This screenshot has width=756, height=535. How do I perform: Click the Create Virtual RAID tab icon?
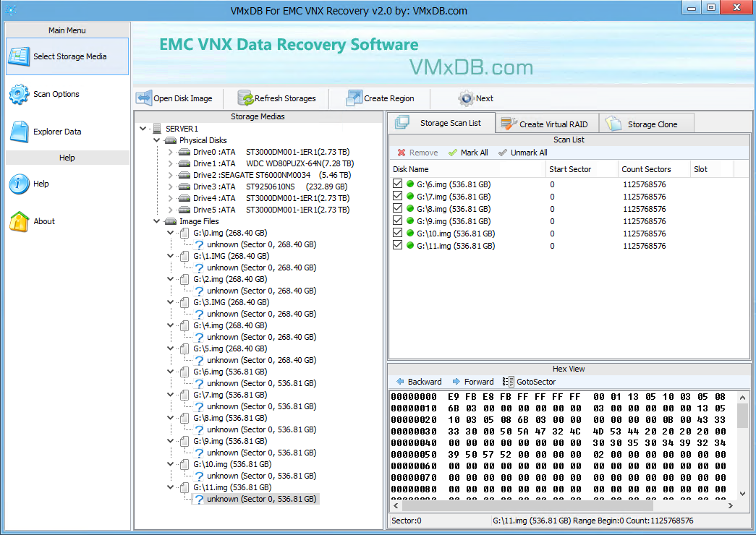pyautogui.click(x=509, y=124)
